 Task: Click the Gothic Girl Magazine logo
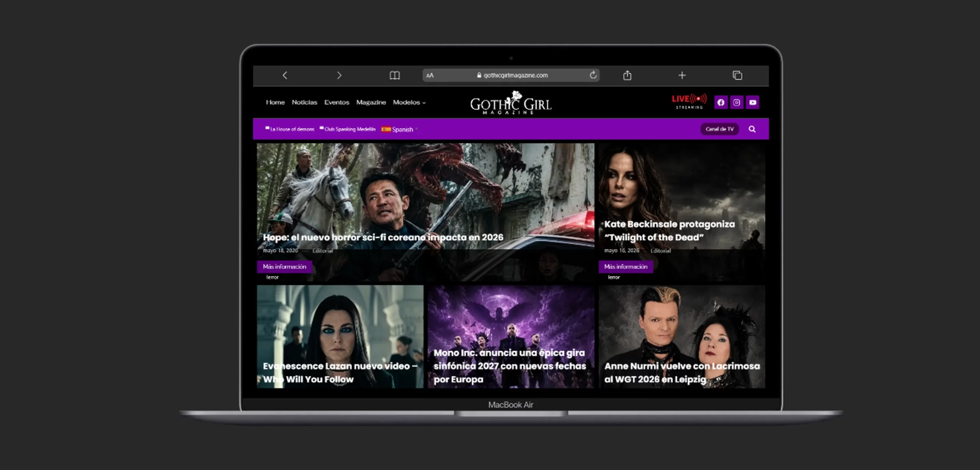[x=511, y=103]
